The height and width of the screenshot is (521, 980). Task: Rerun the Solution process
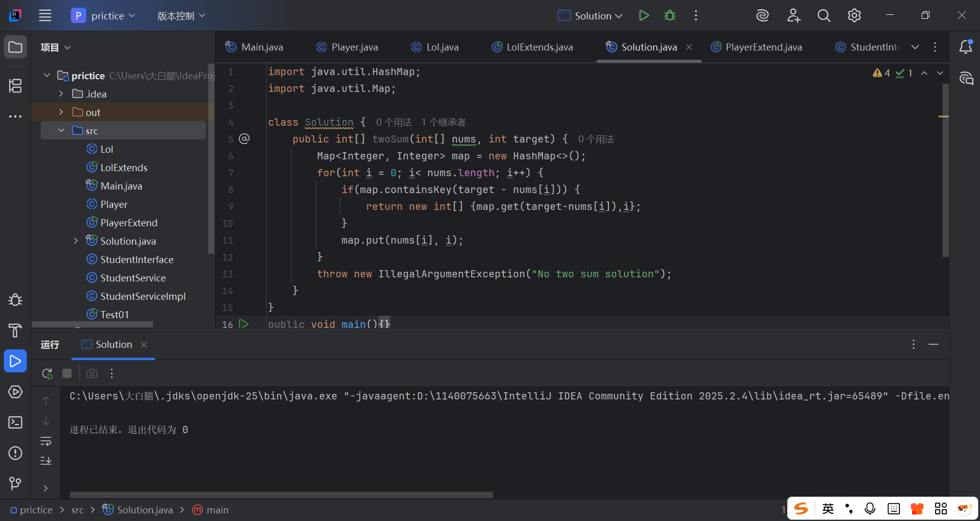pos(47,373)
